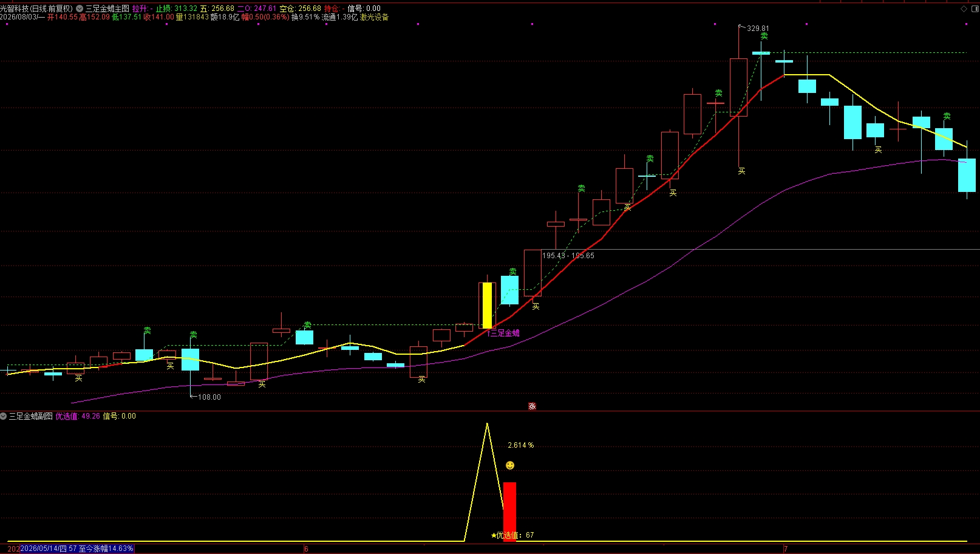This screenshot has height=554, width=980.
Task: Expand the 三足金蟾主图 indicator dropdown arrow
Action: 80,9
